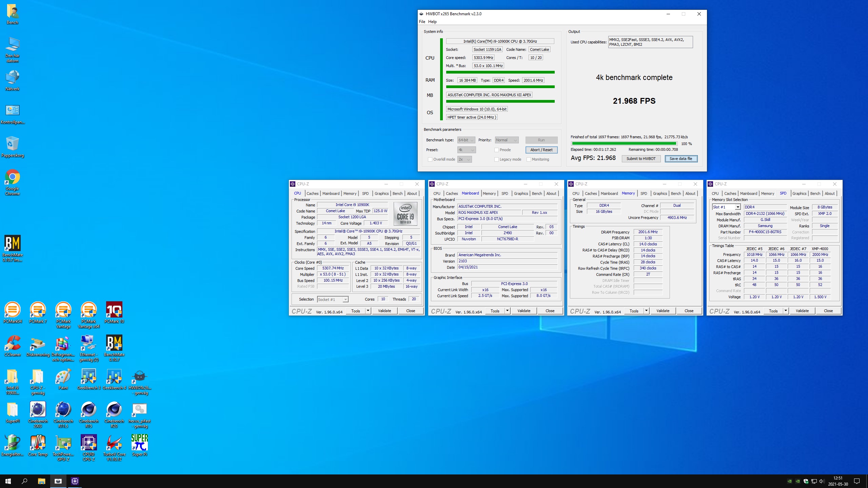
Task: Open the Papperskorg recycle bin
Action: [13, 147]
